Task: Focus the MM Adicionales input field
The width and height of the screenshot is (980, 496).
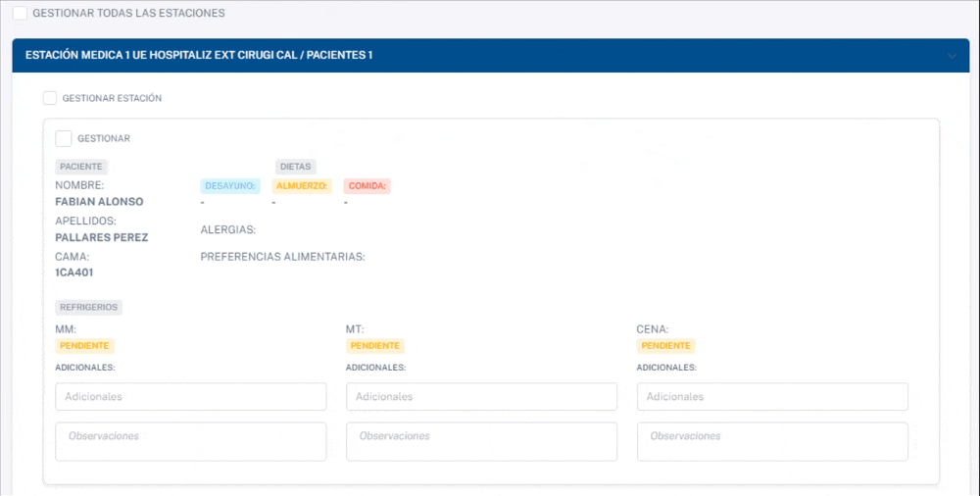Action: pyautogui.click(x=190, y=397)
